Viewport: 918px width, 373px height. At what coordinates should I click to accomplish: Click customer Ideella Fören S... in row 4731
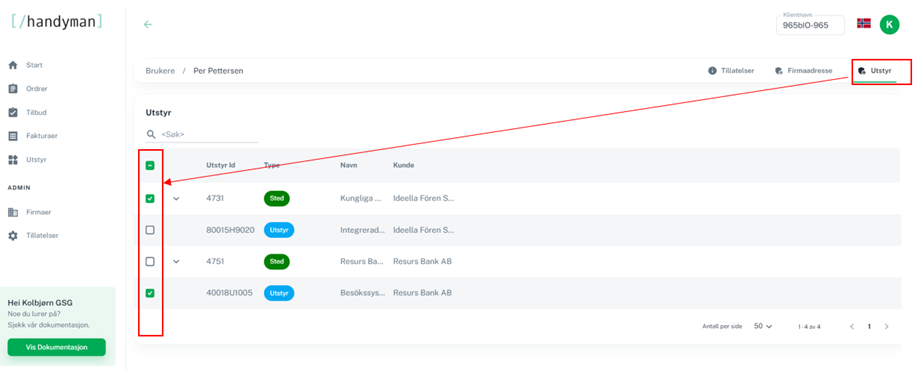click(x=424, y=199)
